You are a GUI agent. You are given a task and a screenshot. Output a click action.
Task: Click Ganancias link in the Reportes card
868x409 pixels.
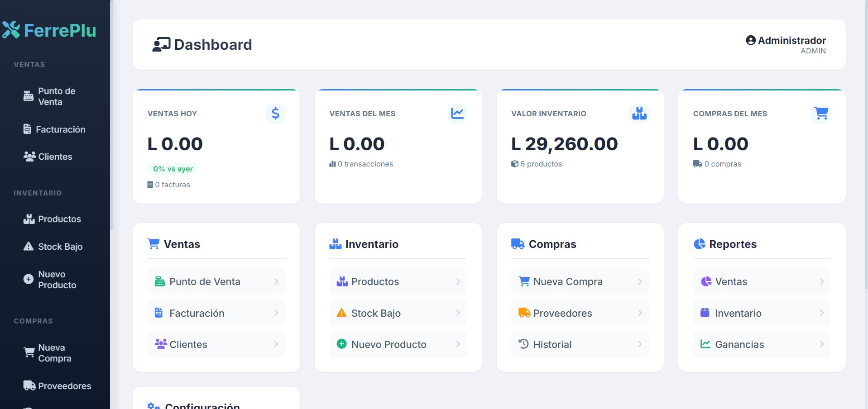click(x=740, y=344)
